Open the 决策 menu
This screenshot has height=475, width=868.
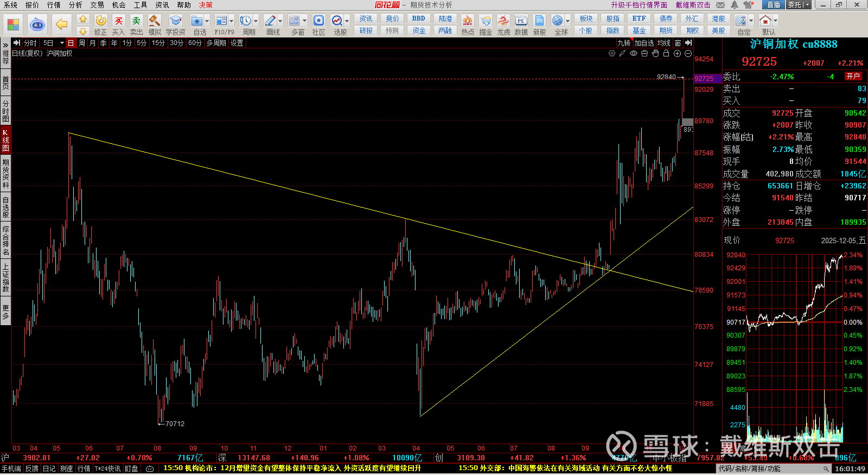[206, 5]
